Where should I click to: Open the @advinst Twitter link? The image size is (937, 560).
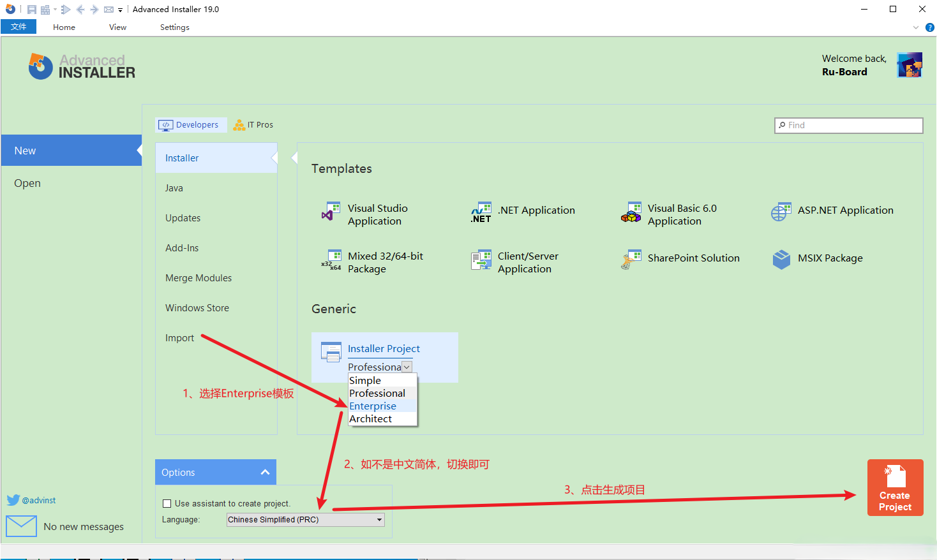(39, 501)
